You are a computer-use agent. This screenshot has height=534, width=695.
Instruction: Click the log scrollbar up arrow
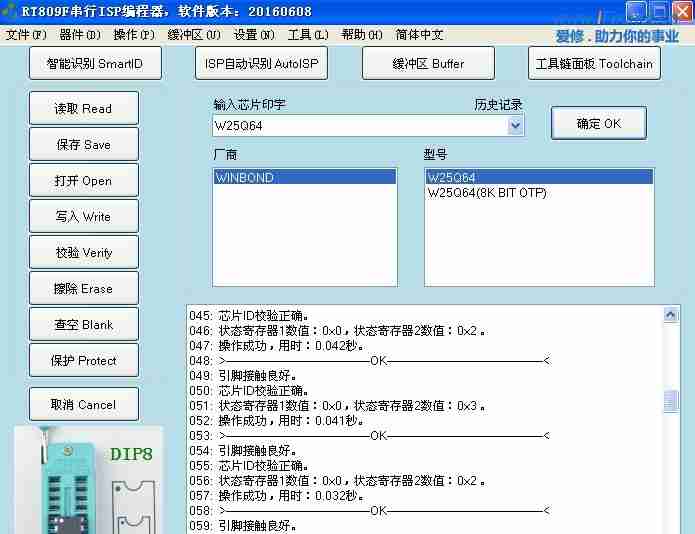tap(672, 314)
